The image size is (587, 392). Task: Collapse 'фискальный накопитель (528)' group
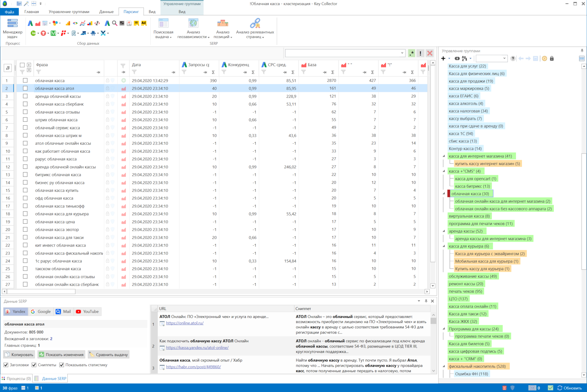click(444, 366)
